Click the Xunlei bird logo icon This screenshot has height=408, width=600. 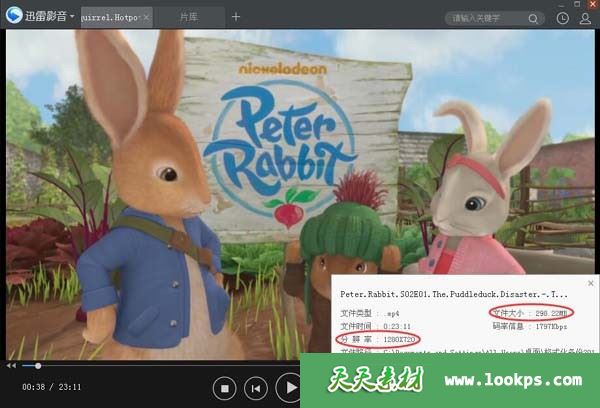coord(14,16)
